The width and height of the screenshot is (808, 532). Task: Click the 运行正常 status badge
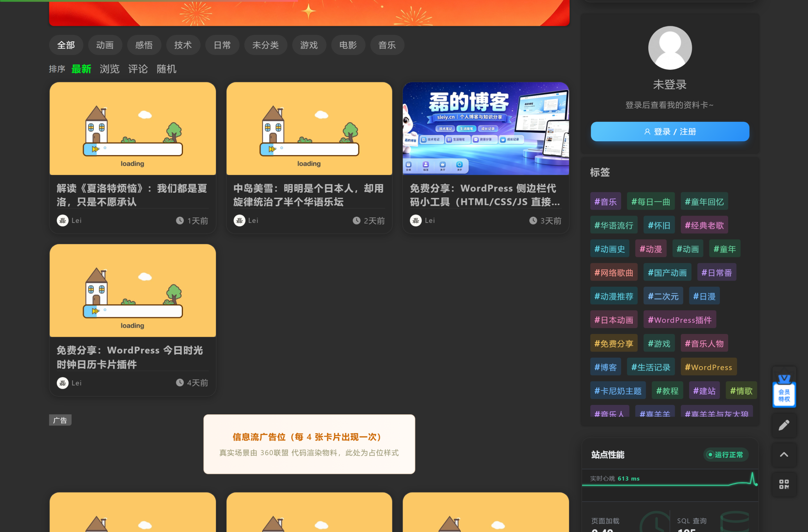(726, 455)
